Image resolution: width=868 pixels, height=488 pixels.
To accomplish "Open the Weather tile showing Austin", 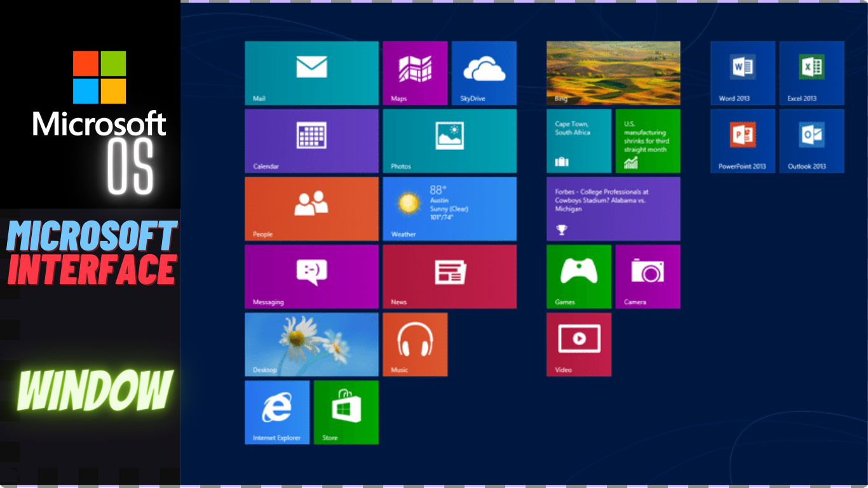I will pyautogui.click(x=449, y=209).
